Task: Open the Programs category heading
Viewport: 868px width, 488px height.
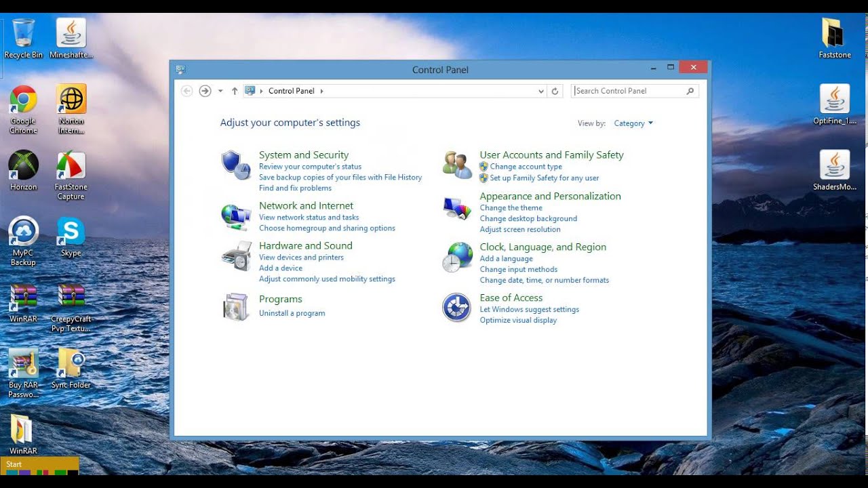Action: 281,299
